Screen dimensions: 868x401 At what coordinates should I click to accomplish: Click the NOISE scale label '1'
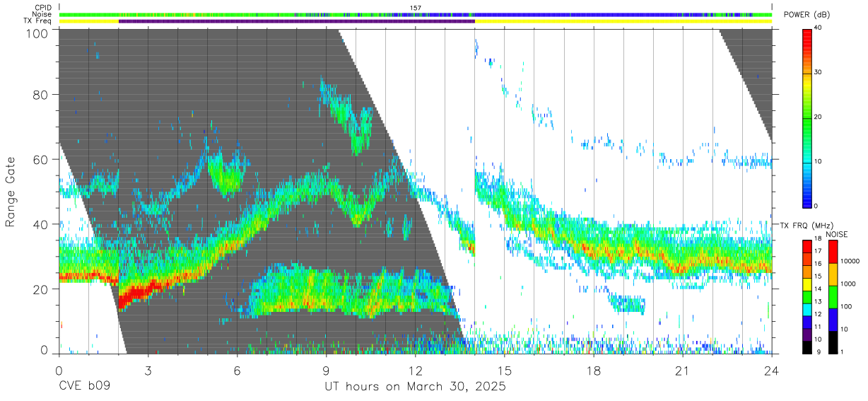coord(843,351)
